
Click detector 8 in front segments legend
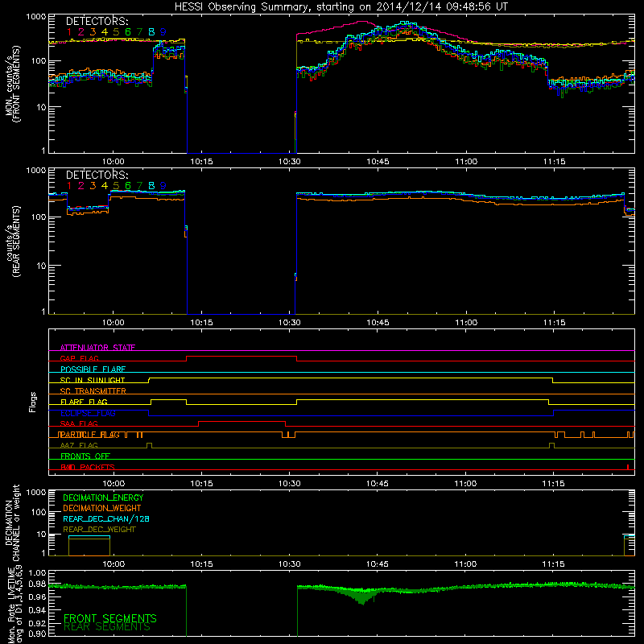[x=151, y=31]
